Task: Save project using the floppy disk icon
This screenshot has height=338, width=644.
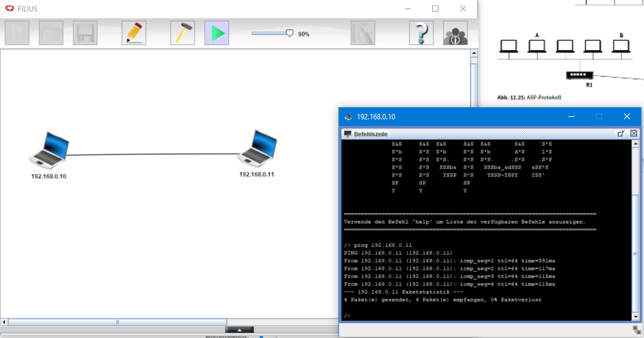Action: point(85,33)
